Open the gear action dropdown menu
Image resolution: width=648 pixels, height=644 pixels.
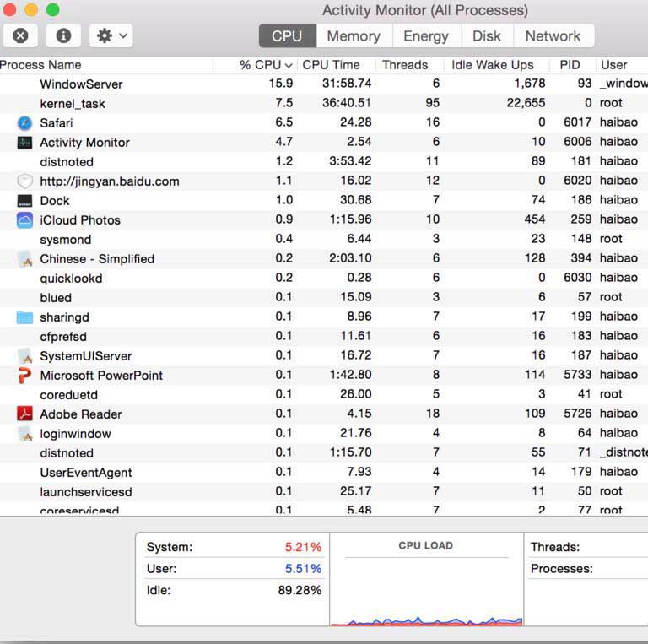[x=111, y=35]
